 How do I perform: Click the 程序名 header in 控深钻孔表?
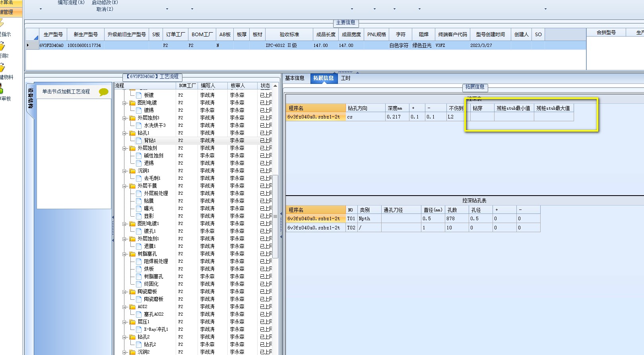(316, 210)
